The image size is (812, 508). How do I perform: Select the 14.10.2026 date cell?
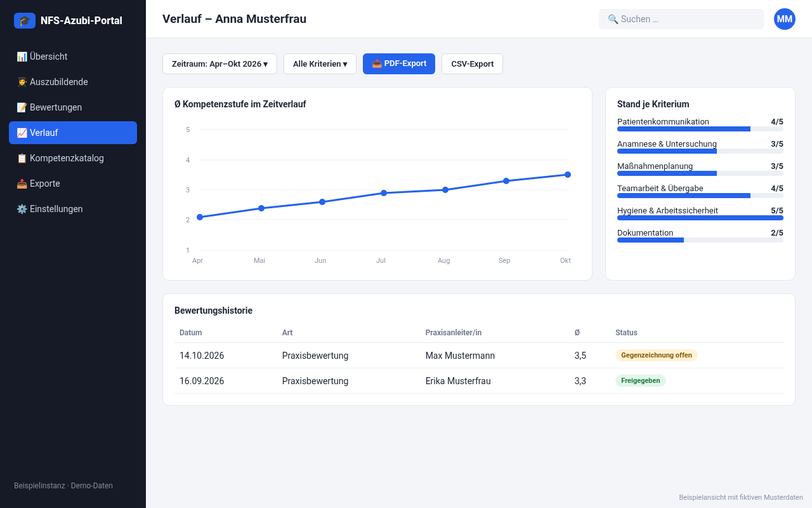[202, 356]
